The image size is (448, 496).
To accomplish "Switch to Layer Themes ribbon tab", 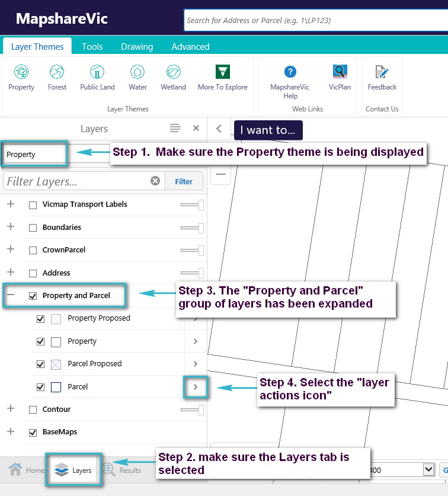I will [x=37, y=46].
